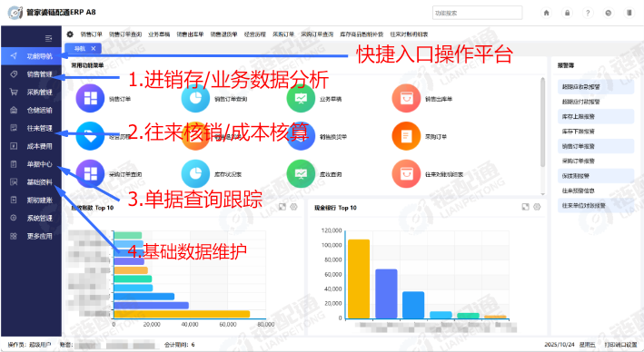
Task: Open 系统管理 in the sidebar
Action: click(x=31, y=218)
